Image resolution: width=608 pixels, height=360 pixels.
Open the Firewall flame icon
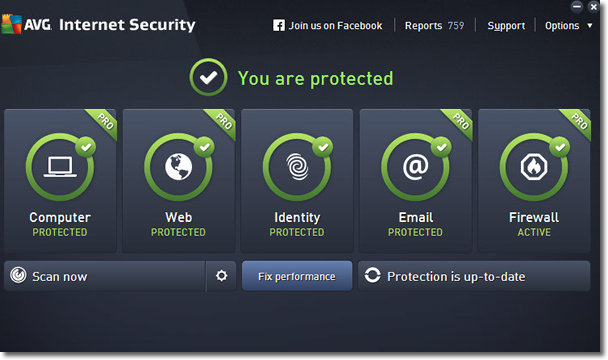pyautogui.click(x=534, y=167)
